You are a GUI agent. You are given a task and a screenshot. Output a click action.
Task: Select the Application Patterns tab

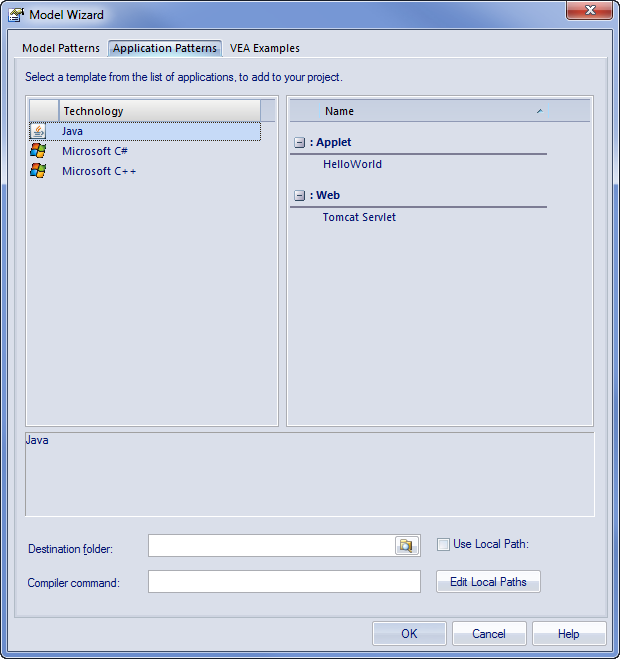165,48
